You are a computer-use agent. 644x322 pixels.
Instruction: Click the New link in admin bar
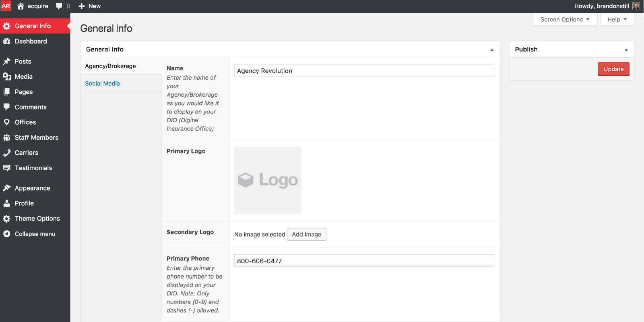95,6
